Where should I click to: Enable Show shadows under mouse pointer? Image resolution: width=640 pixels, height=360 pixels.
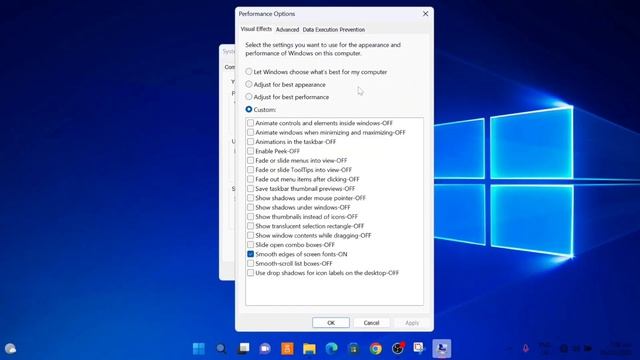(251, 198)
